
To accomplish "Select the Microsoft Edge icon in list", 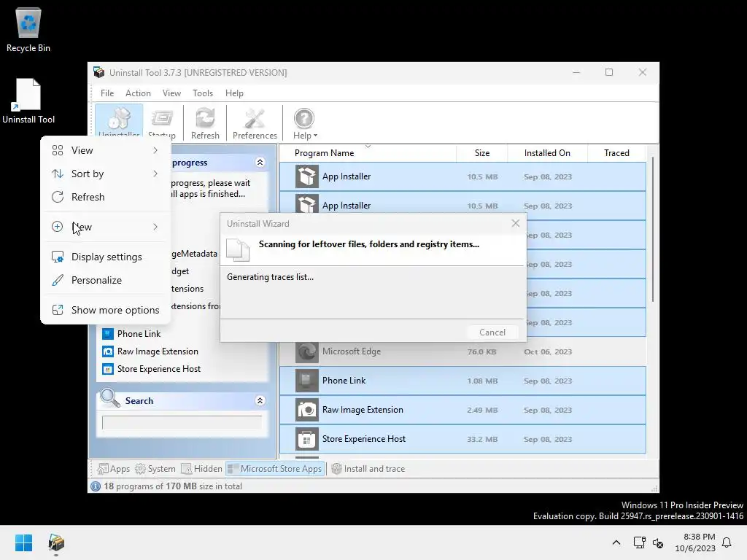I will pyautogui.click(x=307, y=352).
